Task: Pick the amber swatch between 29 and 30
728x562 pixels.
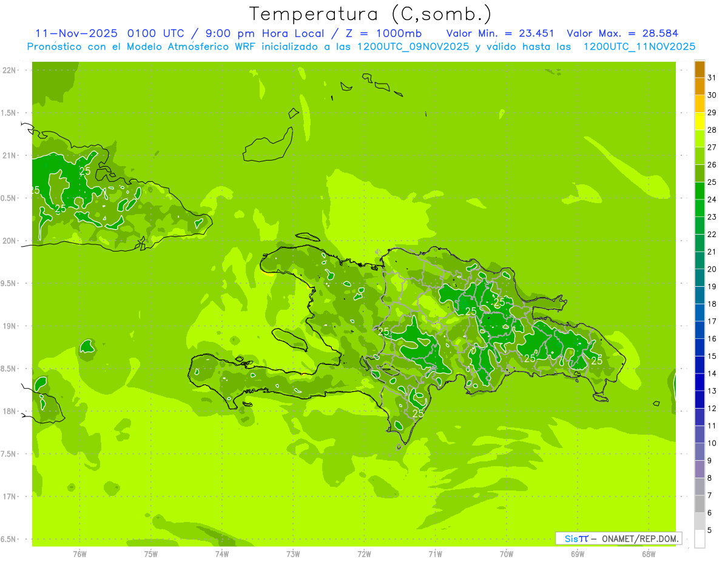Action: click(699, 104)
